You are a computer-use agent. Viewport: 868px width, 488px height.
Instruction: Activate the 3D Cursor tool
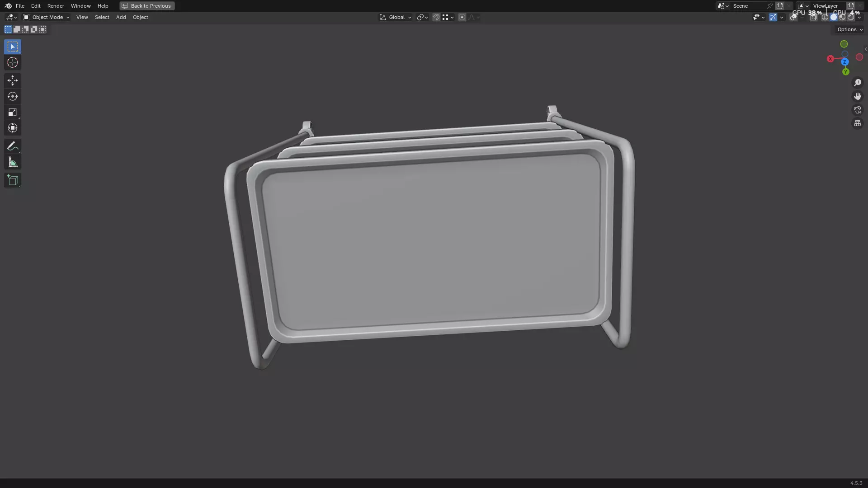pos(13,62)
